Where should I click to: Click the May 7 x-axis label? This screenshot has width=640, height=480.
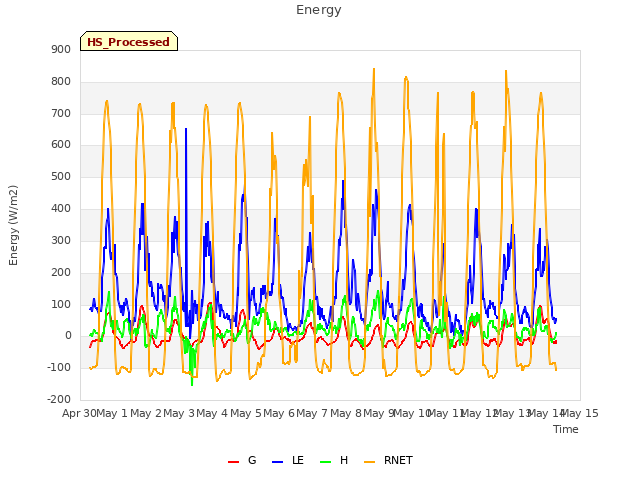pyautogui.click(x=312, y=414)
